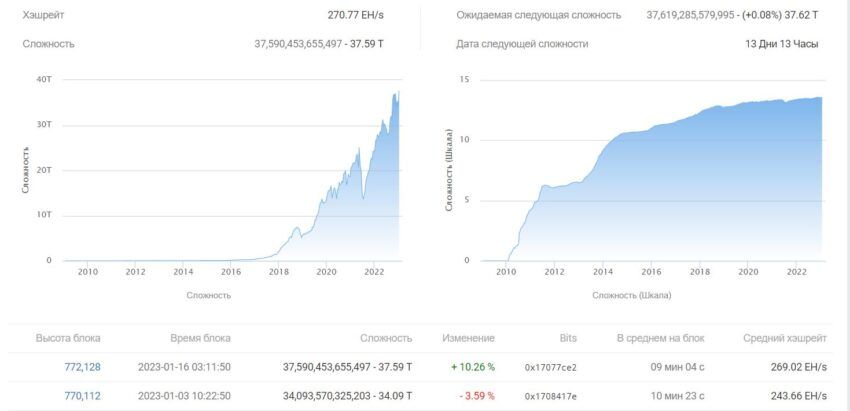Click the +10.26 % change value
This screenshot has width=850, height=411.
pos(473,367)
